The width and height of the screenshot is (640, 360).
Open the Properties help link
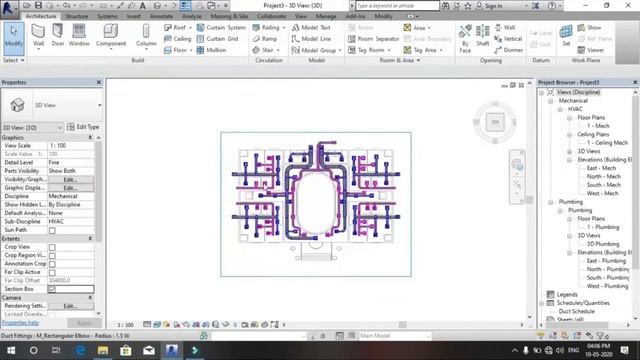[20, 323]
